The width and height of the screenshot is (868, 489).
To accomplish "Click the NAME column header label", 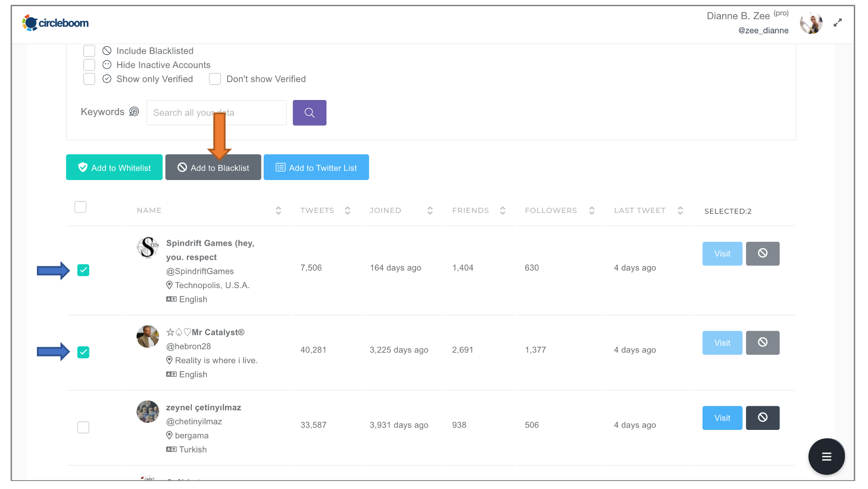I will click(x=149, y=210).
